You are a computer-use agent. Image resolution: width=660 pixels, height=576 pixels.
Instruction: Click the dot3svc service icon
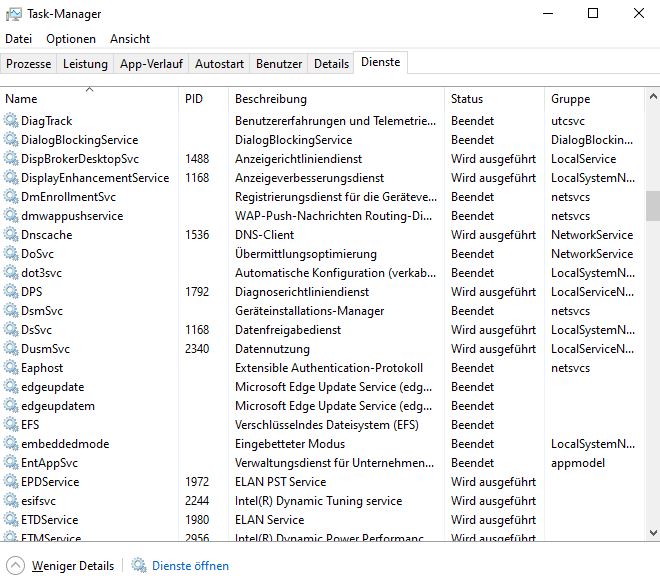tap(11, 272)
